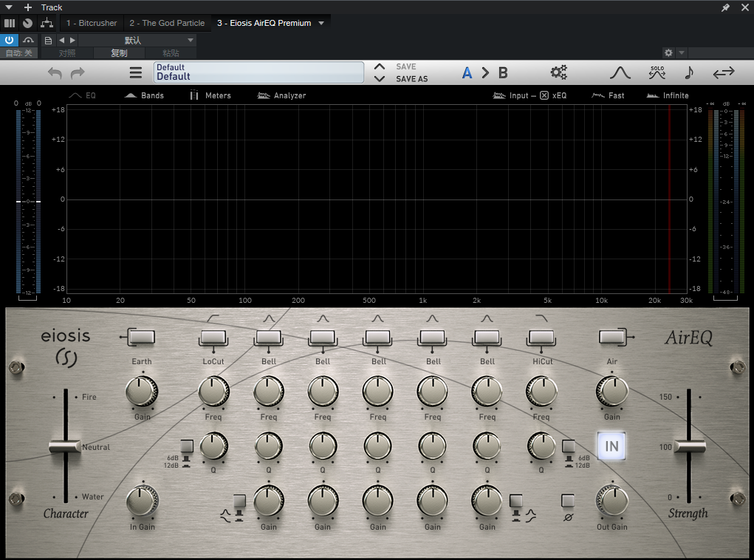Expand the plugin tab dropdown arrow
Screen dimensions: 754x560
[321, 23]
